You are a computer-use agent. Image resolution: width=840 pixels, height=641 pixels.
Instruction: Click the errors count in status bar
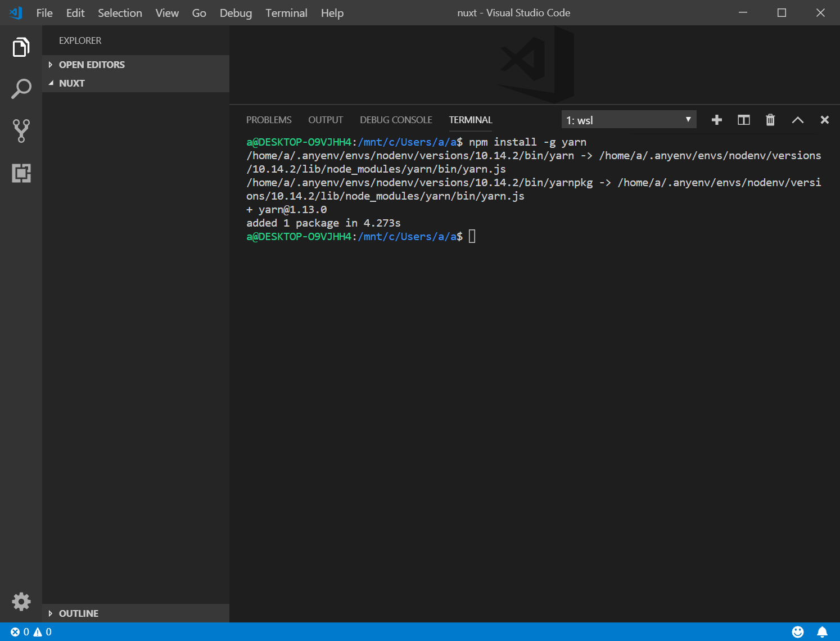tap(20, 632)
